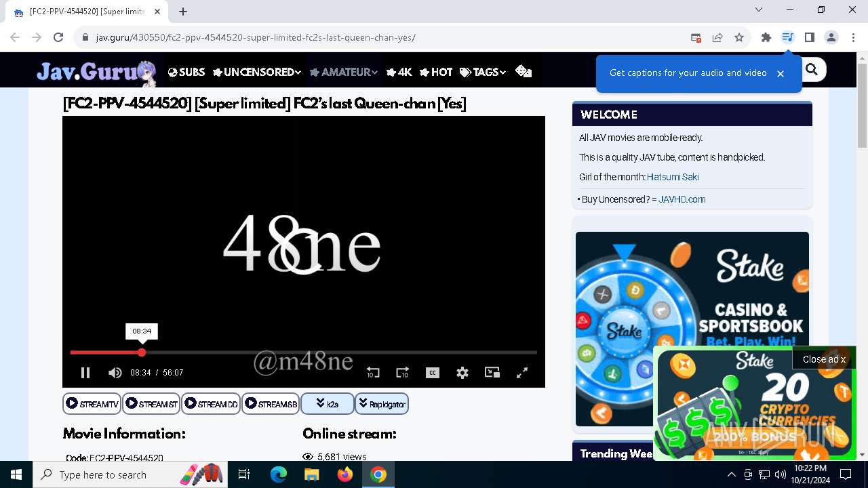The height and width of the screenshot is (488, 868).
Task: Click the blocked popup icon in address bar
Action: click(x=696, y=37)
